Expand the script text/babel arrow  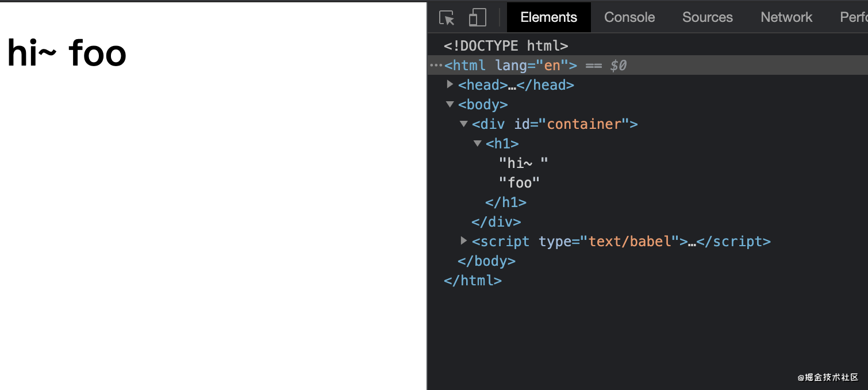(x=464, y=241)
